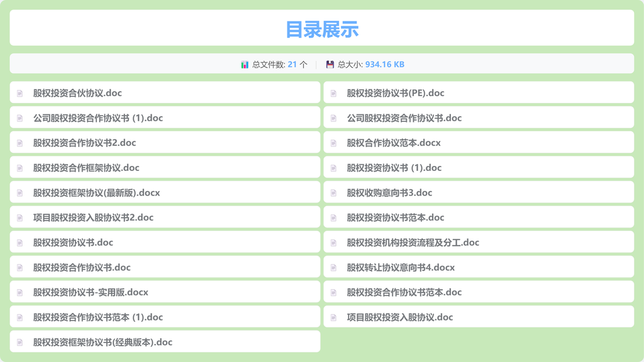
Task: Click the file icon beside 股权投资框架协议(最新版).docx
Action: [x=19, y=193]
